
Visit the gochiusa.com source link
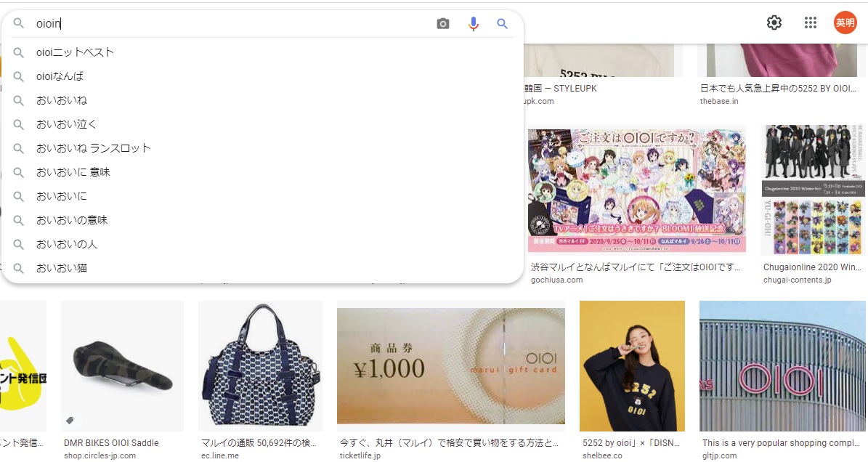click(x=556, y=280)
